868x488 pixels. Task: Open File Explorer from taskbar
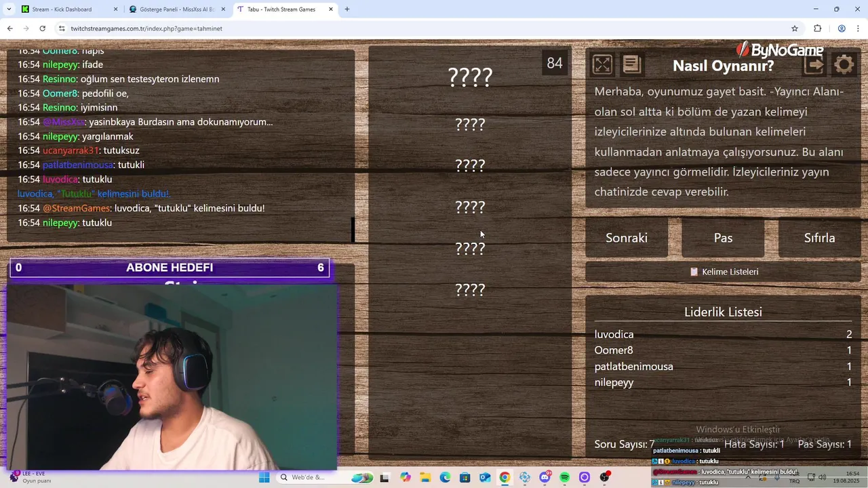(425, 478)
